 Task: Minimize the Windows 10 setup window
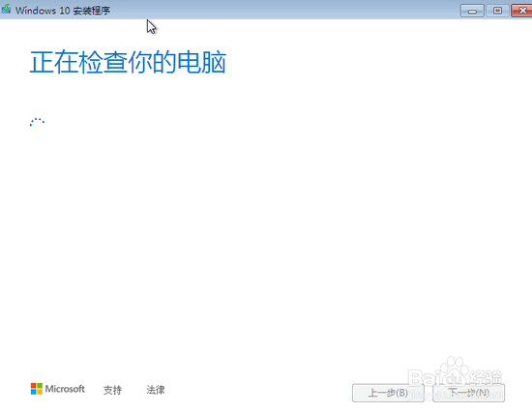(x=472, y=11)
